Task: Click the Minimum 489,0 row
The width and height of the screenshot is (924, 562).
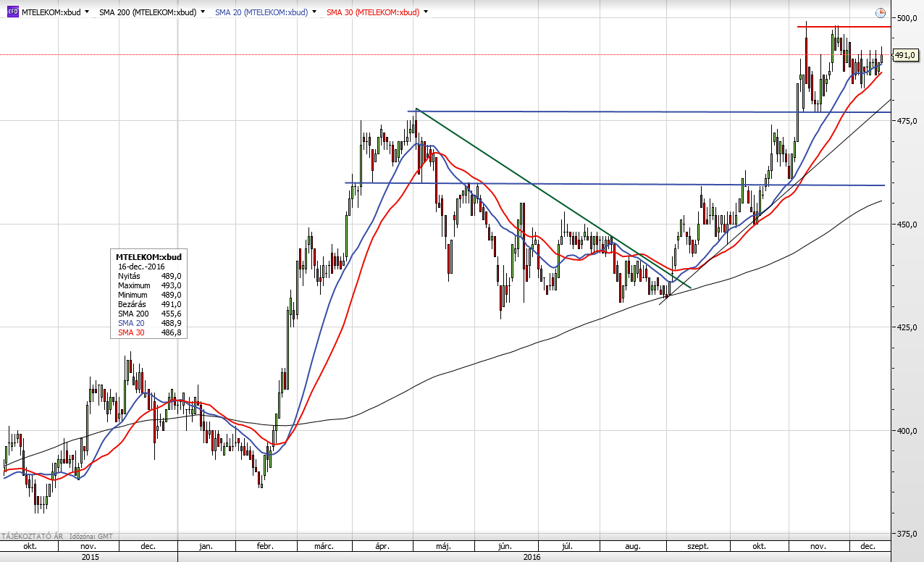Action: pos(149,295)
